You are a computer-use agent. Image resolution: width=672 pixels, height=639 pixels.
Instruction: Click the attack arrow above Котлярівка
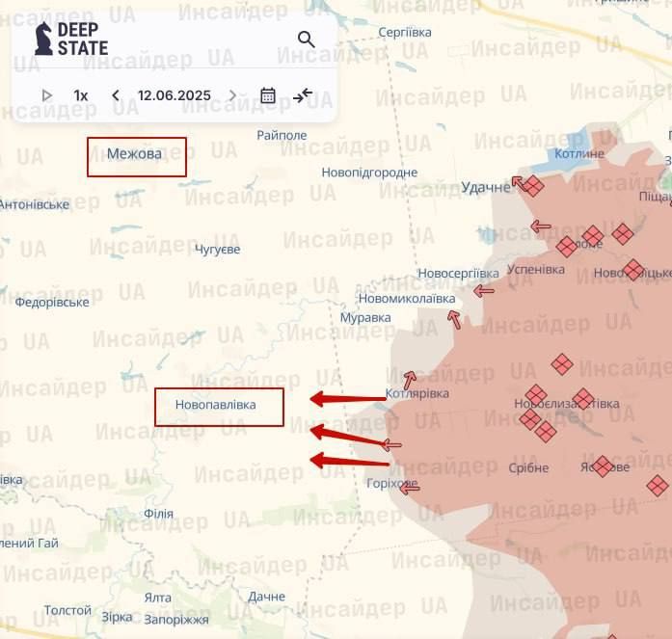411,379
